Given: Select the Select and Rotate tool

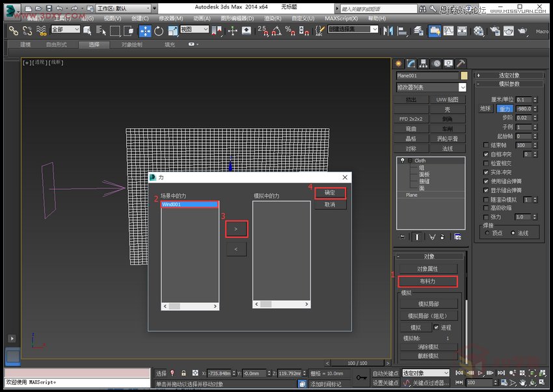Looking at the screenshot, I should pyautogui.click(x=159, y=31).
